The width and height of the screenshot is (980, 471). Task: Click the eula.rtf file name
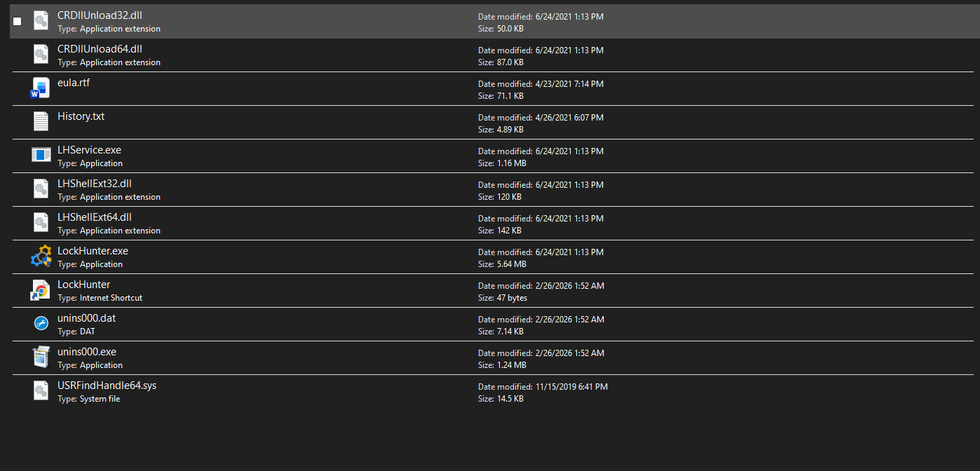point(74,83)
